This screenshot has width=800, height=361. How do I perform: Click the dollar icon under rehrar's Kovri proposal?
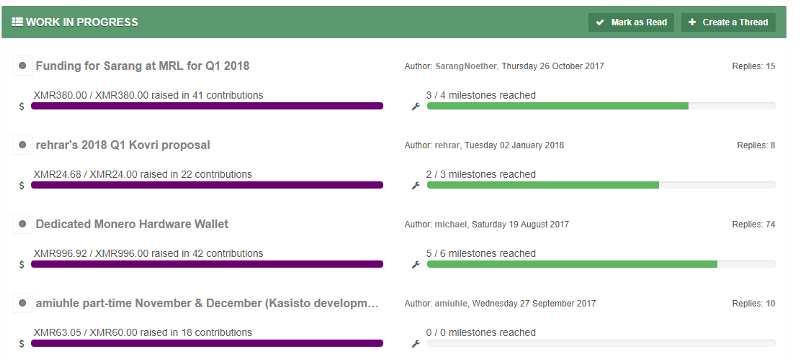tap(21, 186)
